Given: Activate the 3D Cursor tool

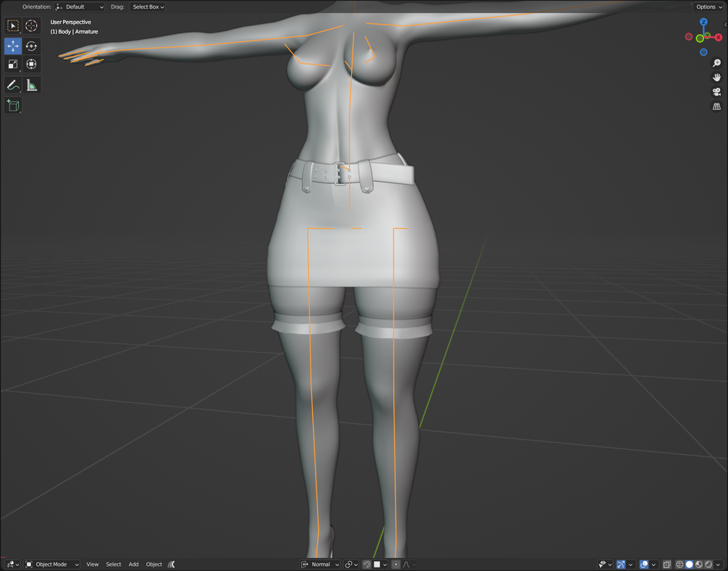Looking at the screenshot, I should pyautogui.click(x=31, y=25).
